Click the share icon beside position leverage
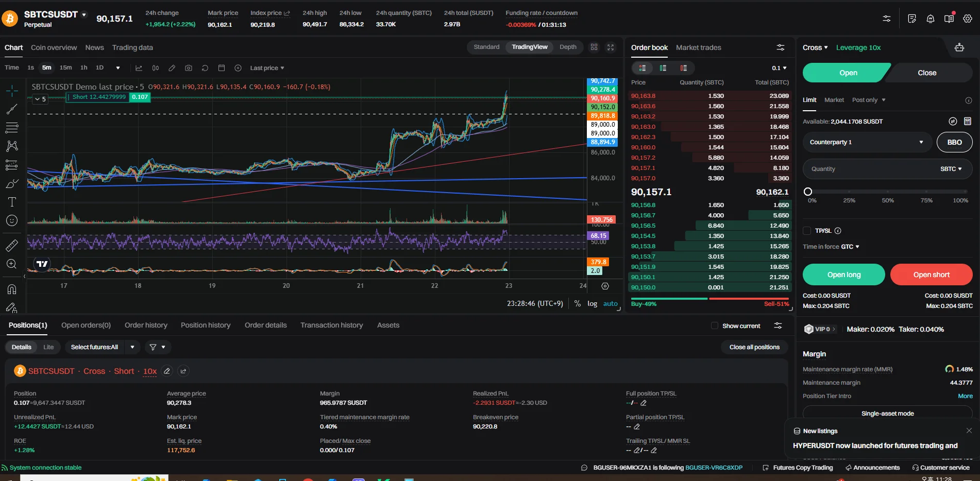 183,371
